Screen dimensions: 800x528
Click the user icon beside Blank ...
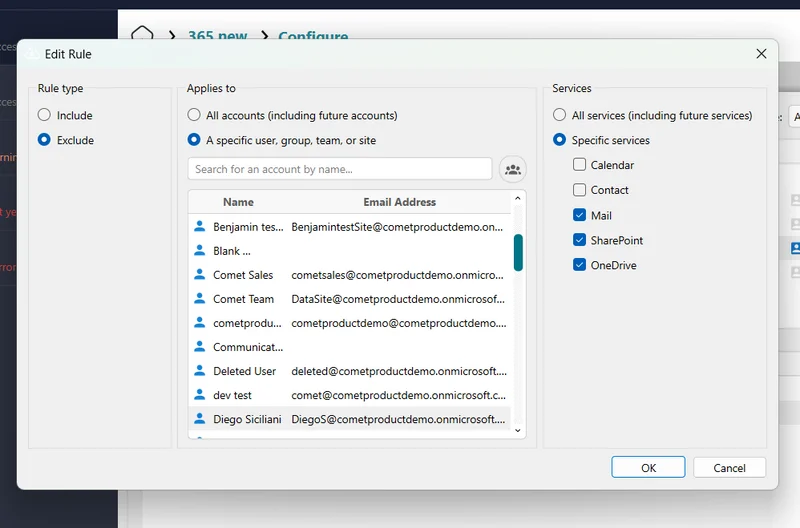pyautogui.click(x=199, y=250)
